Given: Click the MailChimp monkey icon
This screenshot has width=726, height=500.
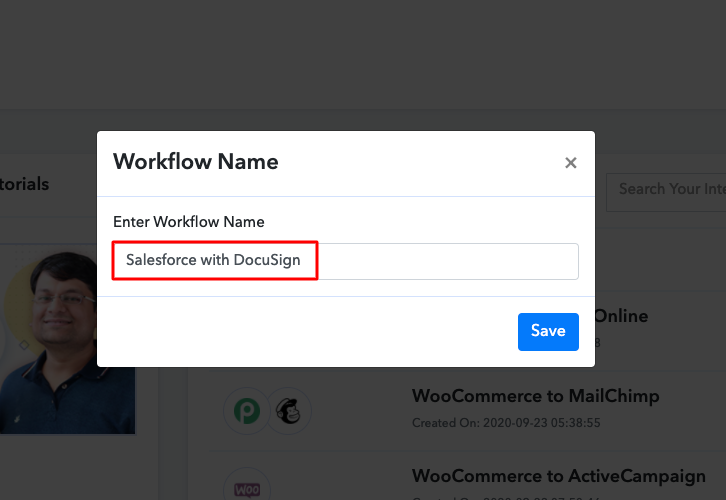Looking at the screenshot, I should pos(289,411).
